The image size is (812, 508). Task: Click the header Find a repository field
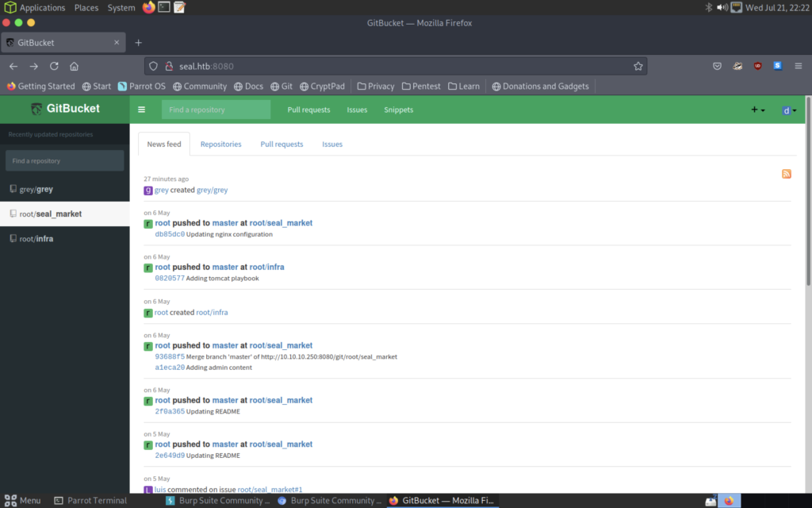(x=216, y=110)
